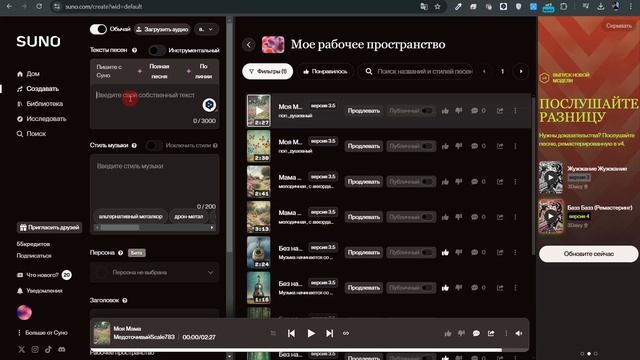Image resolution: width=640 pixels, height=360 pixels.
Task: Click the help icon next to Тексты песен
Action: [x=134, y=50]
